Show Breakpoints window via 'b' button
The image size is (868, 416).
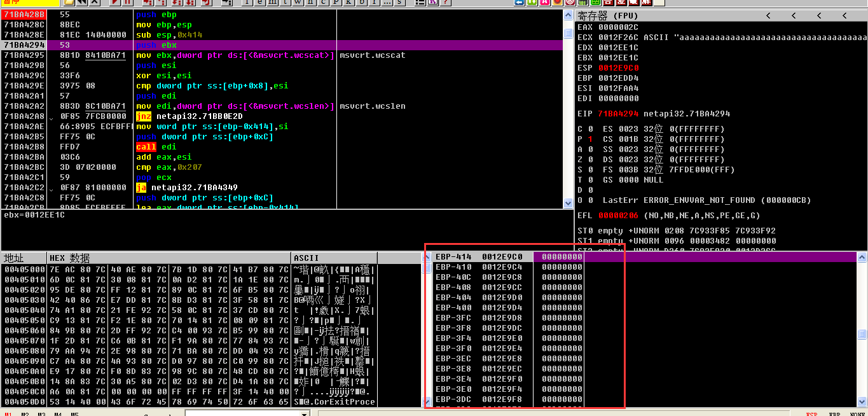[361, 3]
